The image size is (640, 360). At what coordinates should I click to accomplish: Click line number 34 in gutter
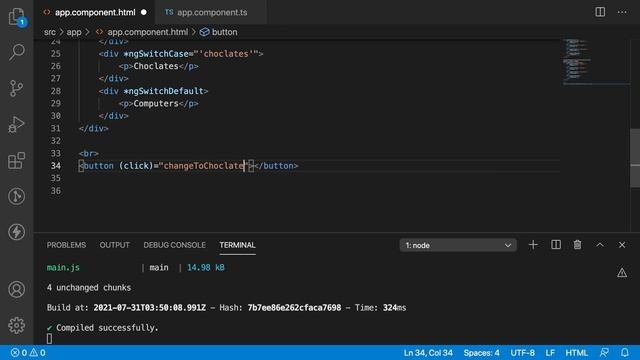click(x=56, y=166)
